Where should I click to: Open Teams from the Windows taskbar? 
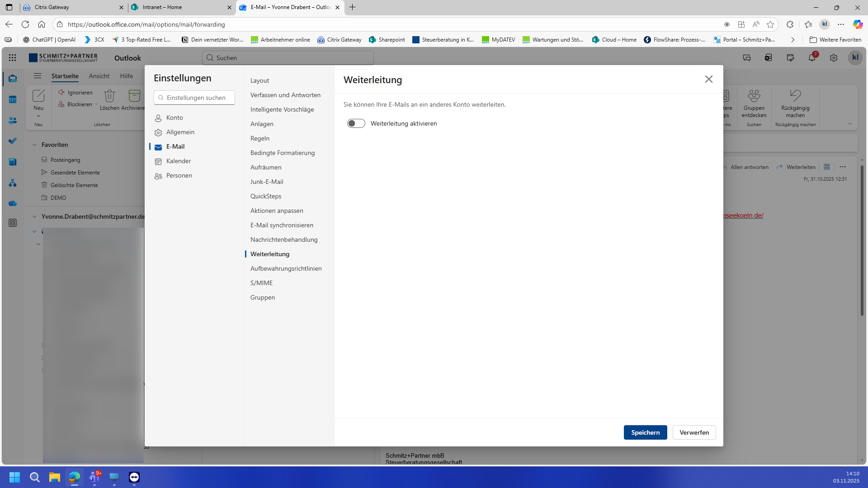94,477
